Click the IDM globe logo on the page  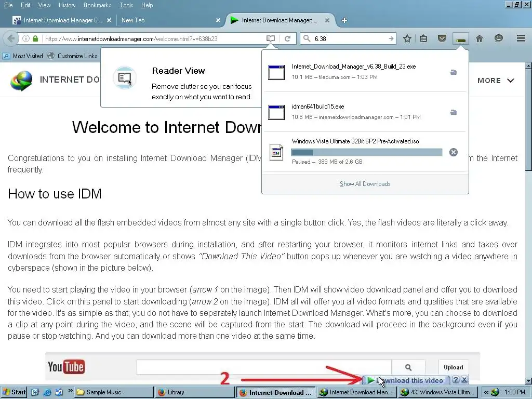tap(21, 81)
